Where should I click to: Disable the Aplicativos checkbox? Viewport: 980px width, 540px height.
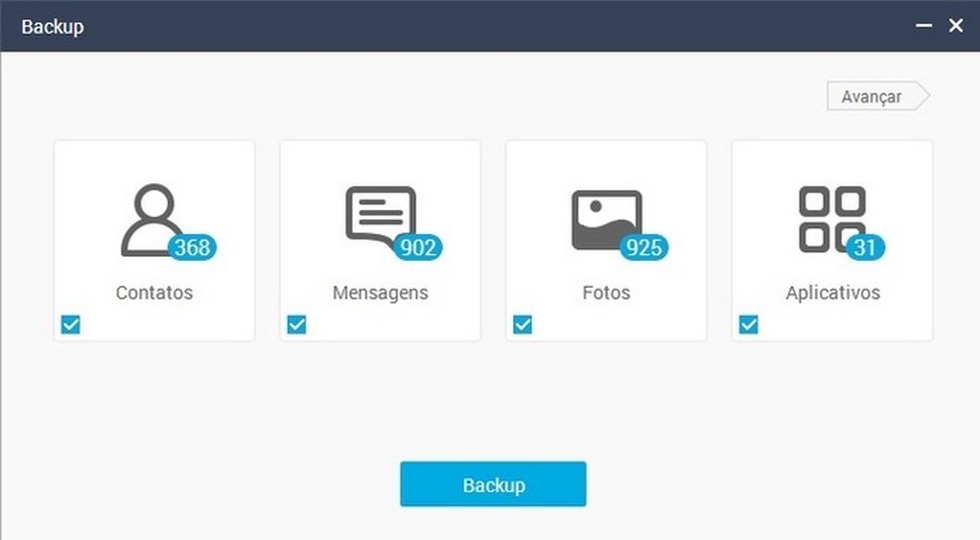[x=748, y=325]
